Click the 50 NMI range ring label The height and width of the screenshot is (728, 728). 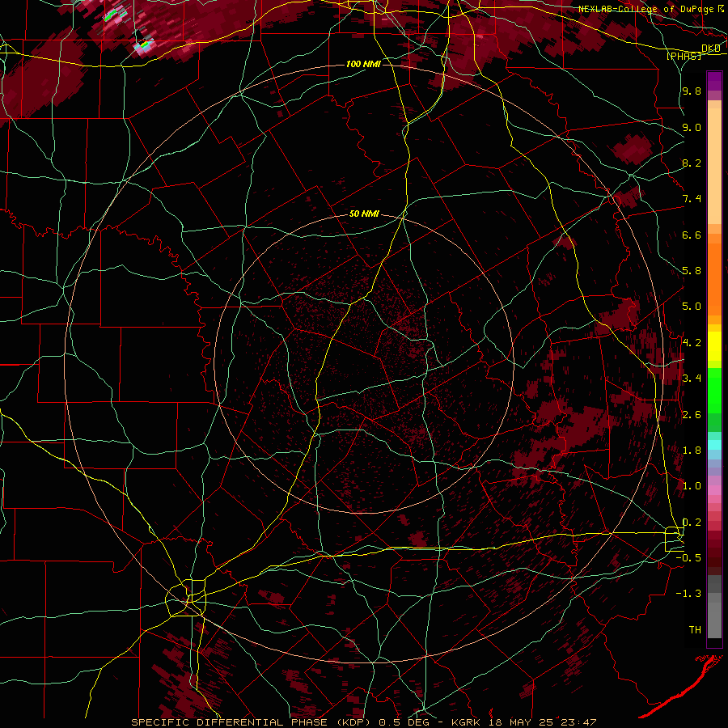(364, 214)
